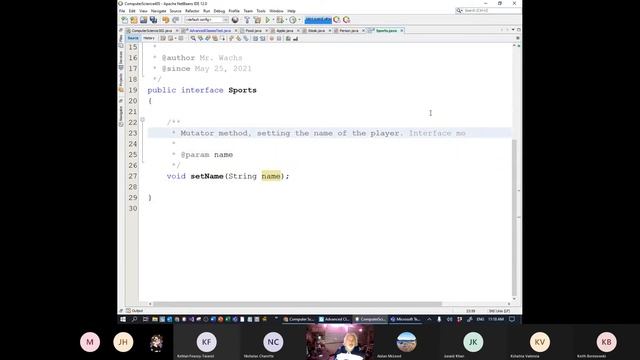The height and width of the screenshot is (360, 640).
Task: Click the New Project toolbar icon
Action: click(134, 20)
